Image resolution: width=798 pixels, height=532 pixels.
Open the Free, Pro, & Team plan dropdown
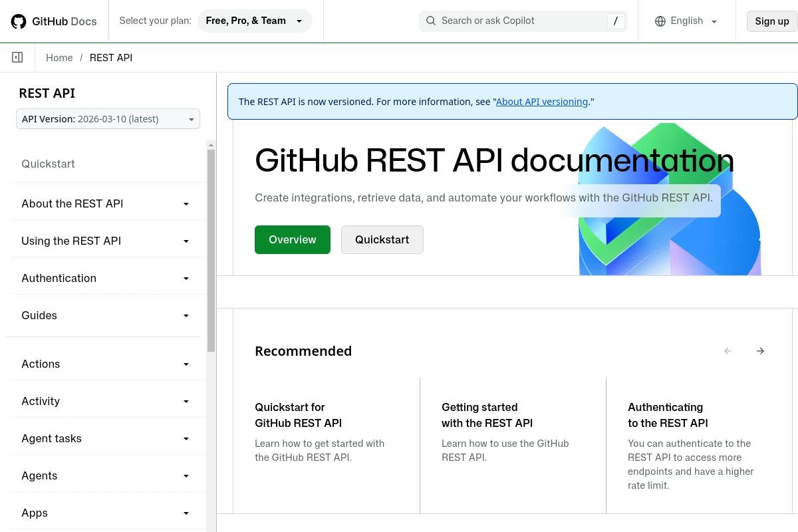255,21
